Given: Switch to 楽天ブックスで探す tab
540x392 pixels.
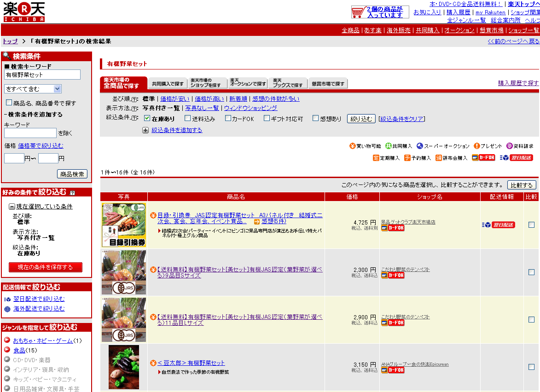Looking at the screenshot, I should point(288,83).
